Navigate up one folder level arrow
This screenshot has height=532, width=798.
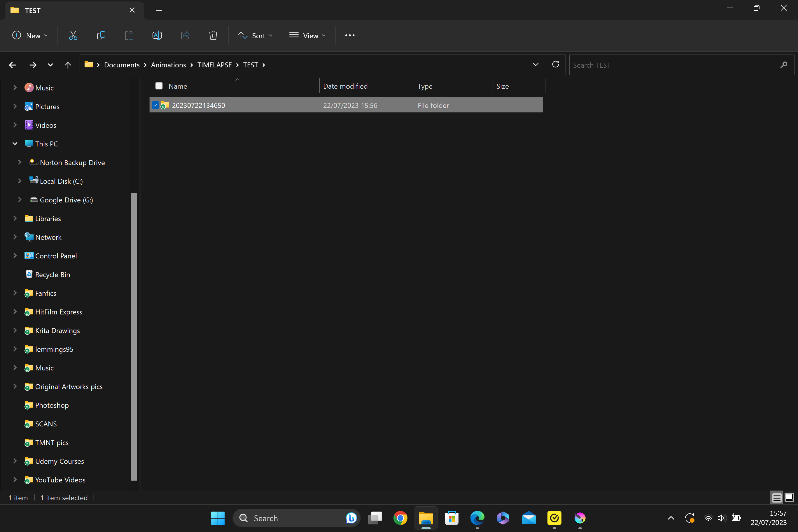coord(68,65)
